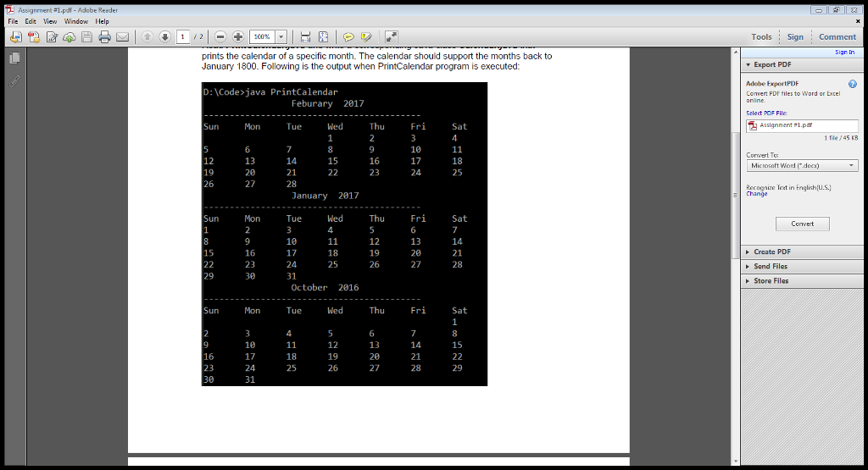Switch to read mode view

coord(391,37)
